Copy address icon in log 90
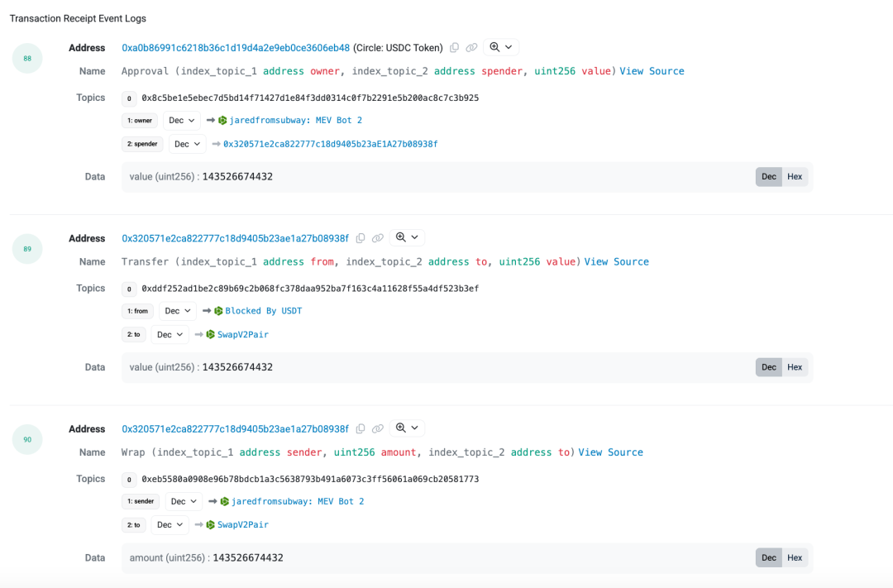Image resolution: width=893 pixels, height=588 pixels. [x=361, y=428]
